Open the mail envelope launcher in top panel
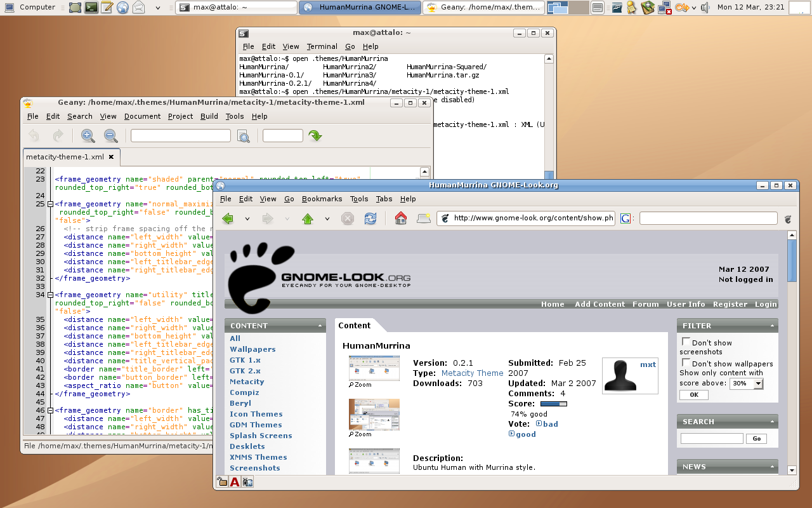Image resolution: width=812 pixels, height=508 pixels. (x=138, y=8)
